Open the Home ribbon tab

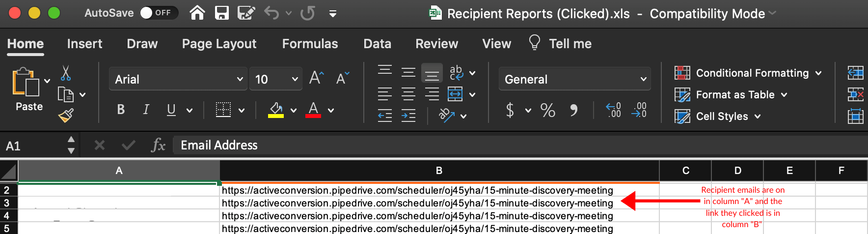[x=26, y=44]
